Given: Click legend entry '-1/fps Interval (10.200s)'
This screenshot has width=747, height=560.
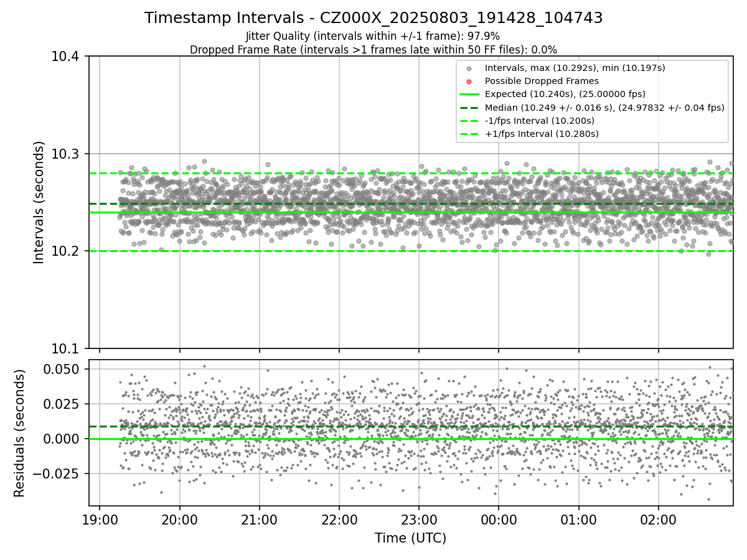Looking at the screenshot, I should [540, 121].
